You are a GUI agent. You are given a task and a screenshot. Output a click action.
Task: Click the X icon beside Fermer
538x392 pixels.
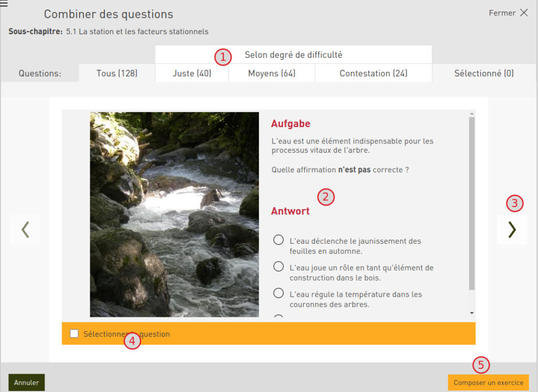524,13
